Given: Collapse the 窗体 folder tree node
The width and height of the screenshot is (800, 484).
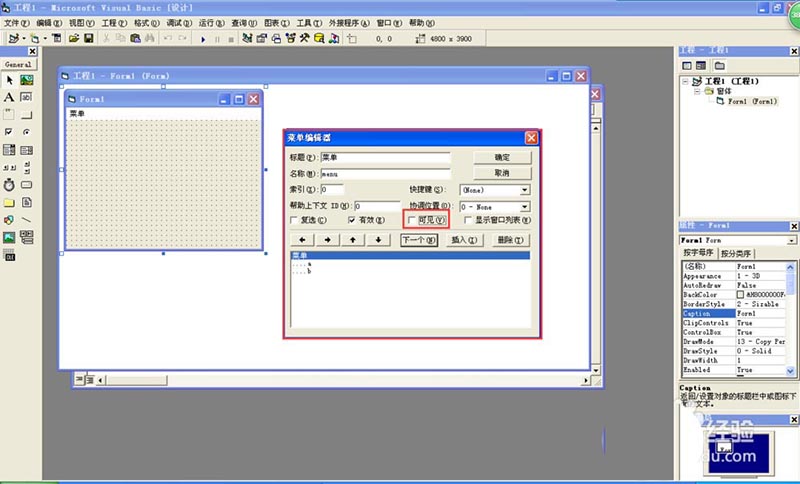Looking at the screenshot, I should 697,91.
